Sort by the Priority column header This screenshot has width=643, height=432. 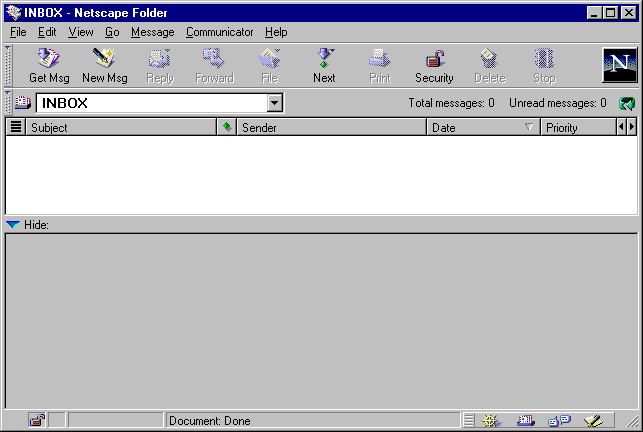pyautogui.click(x=579, y=127)
